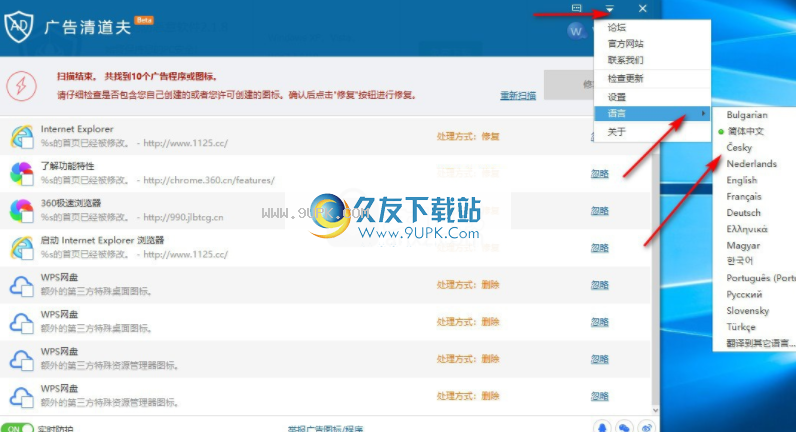The image size is (796, 432).
Task: Click 处理方式: 修复 in Internet Explorer row
Action: (468, 136)
